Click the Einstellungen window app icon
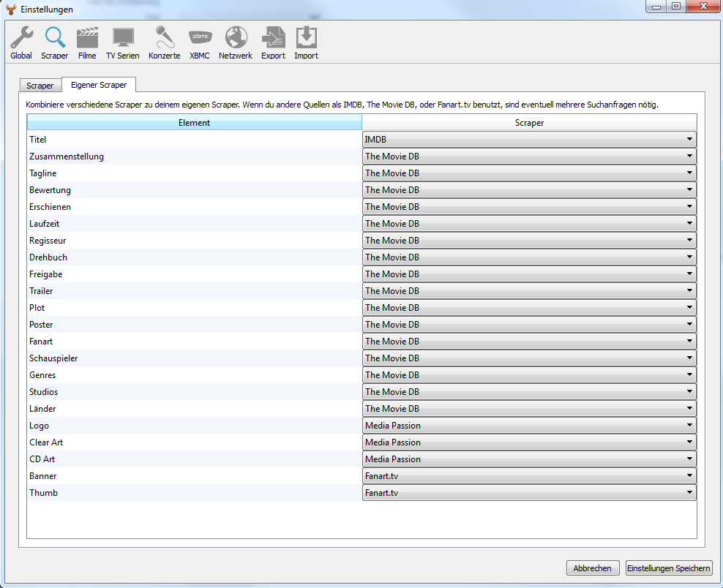Image resolution: width=723 pixels, height=588 pixels. point(10,9)
